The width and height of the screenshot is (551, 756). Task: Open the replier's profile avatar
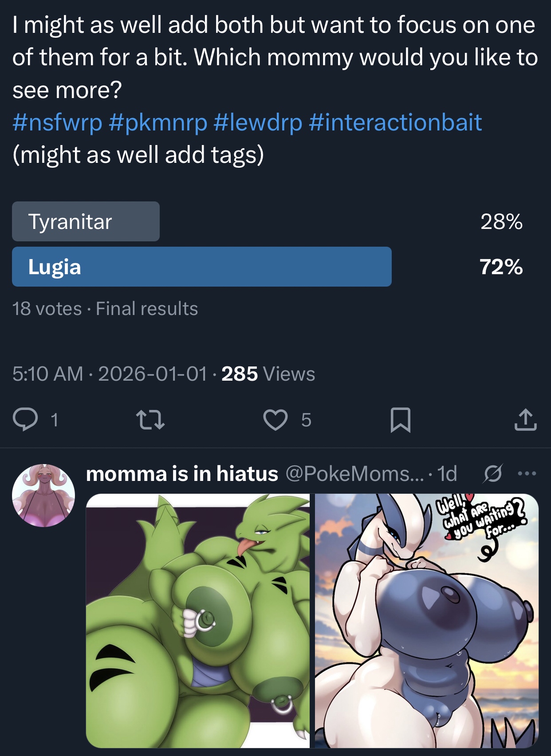43,496
